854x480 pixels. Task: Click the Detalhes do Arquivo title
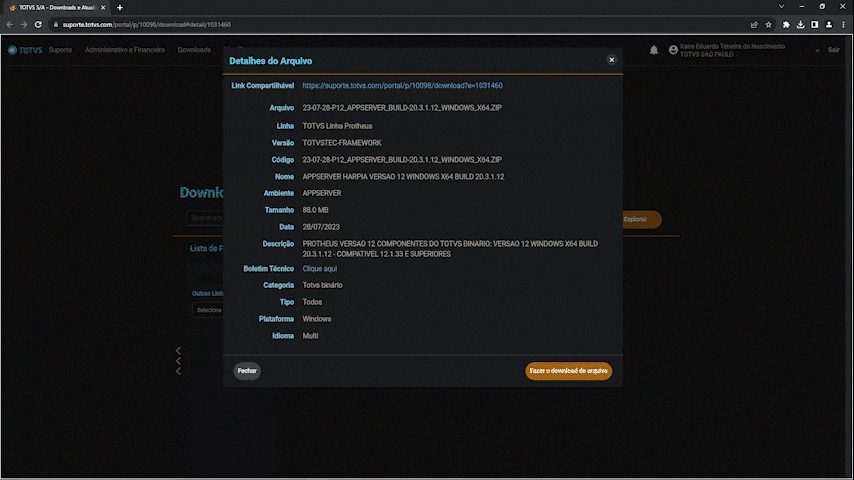270,61
